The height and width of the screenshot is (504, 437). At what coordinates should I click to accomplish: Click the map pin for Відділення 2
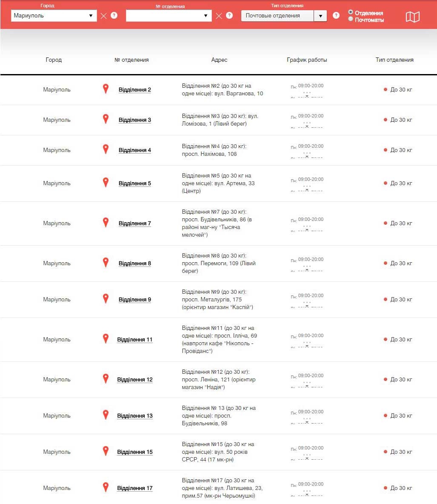[x=106, y=89]
